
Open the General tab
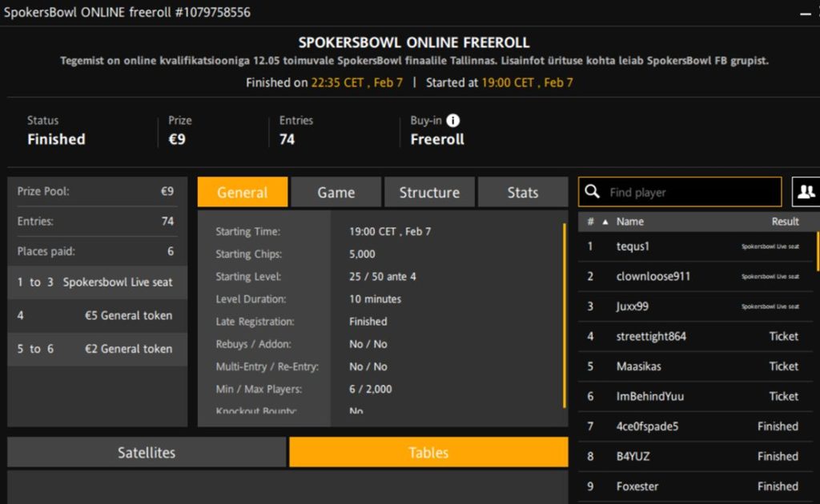tap(243, 192)
